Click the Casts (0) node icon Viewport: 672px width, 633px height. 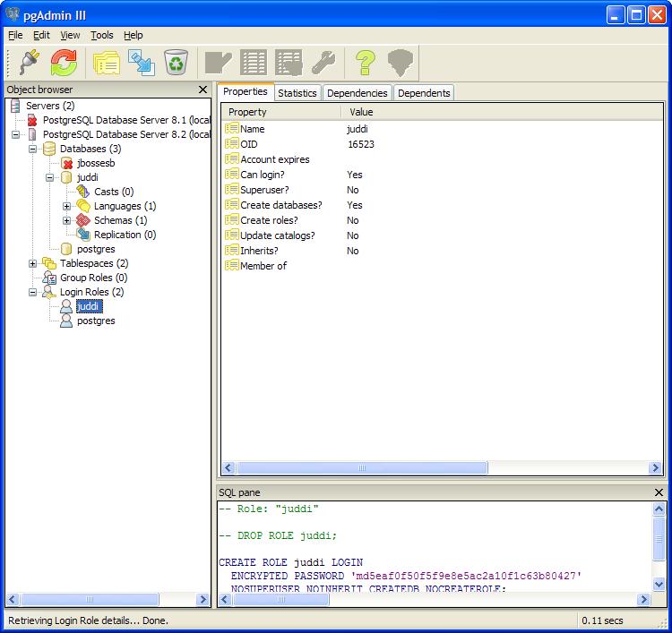(83, 192)
